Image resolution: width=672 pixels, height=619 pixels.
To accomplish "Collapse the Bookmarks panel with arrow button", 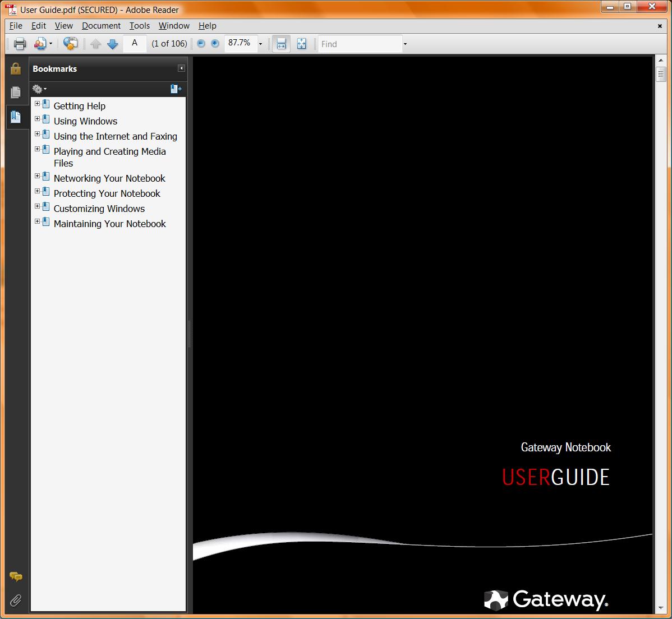I will (x=181, y=68).
